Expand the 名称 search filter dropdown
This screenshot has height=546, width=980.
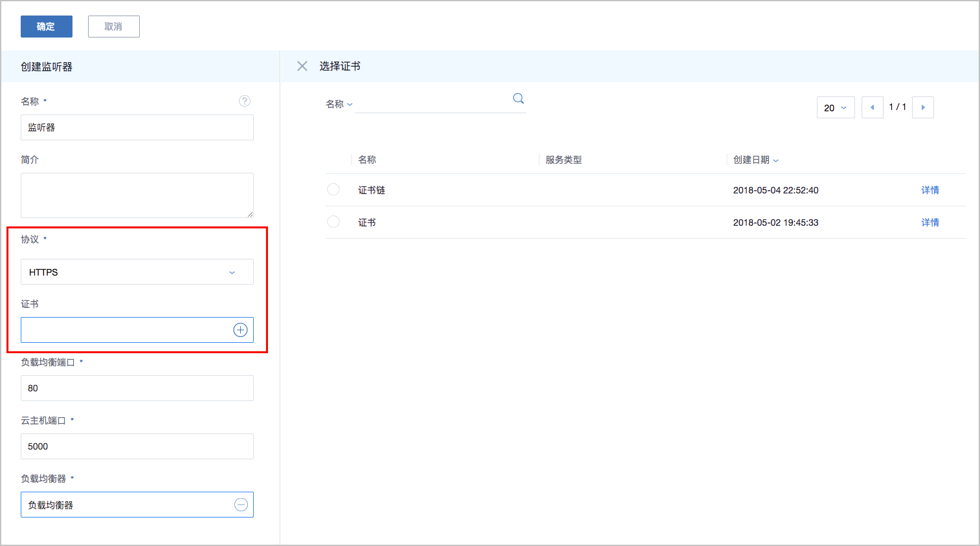pos(339,104)
